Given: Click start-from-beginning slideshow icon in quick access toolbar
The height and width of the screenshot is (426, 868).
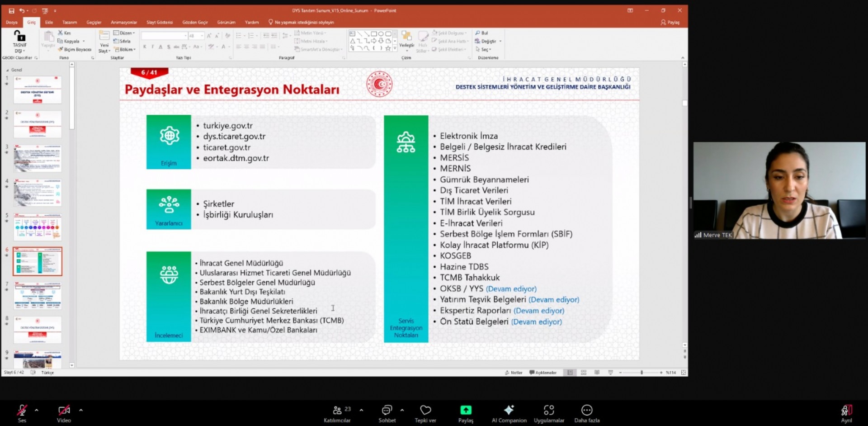Looking at the screenshot, I should click(x=45, y=10).
